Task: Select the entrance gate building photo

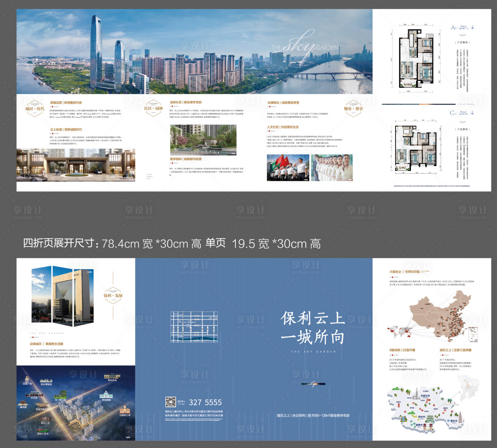Action: coord(76,165)
